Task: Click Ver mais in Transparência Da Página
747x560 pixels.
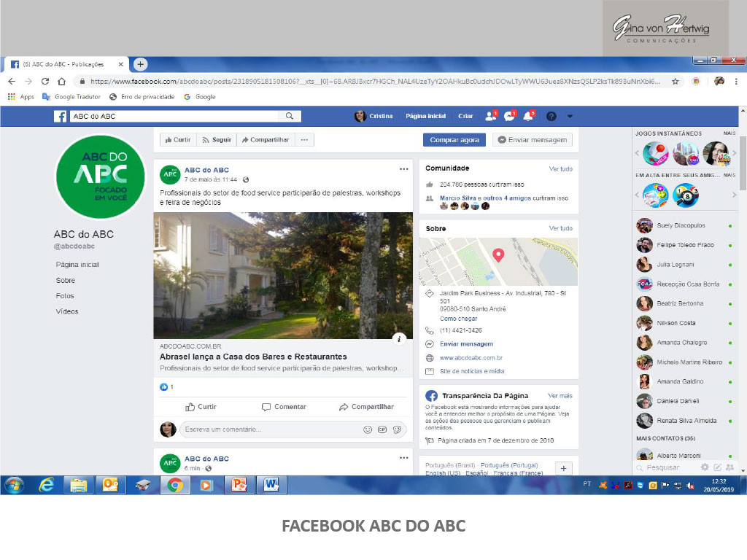Action: [x=560, y=396]
